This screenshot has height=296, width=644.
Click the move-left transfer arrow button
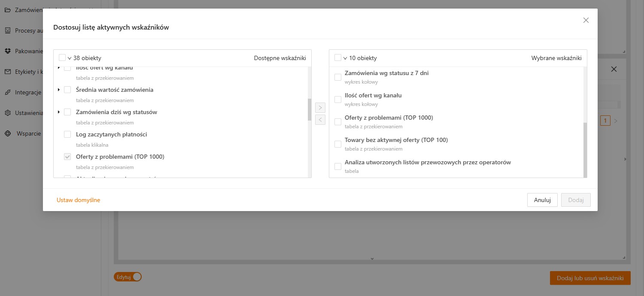pyautogui.click(x=320, y=120)
